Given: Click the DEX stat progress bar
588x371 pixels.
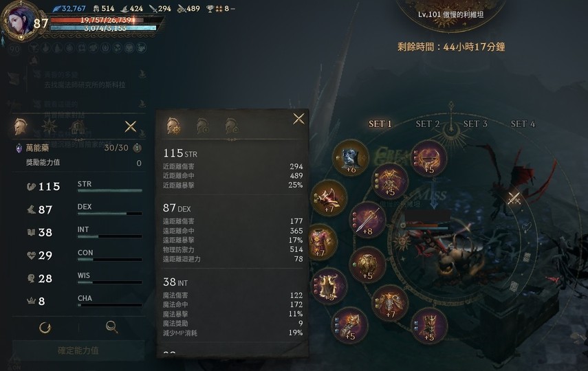Looking at the screenshot, I should [109, 213].
